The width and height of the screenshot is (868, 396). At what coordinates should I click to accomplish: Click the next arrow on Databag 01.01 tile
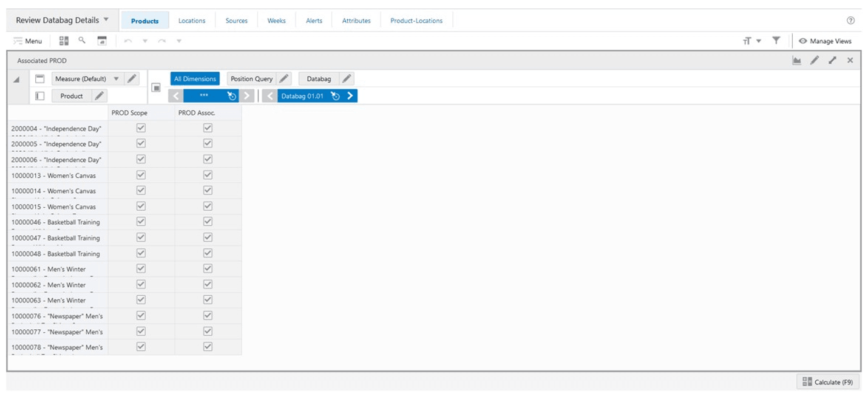click(351, 95)
